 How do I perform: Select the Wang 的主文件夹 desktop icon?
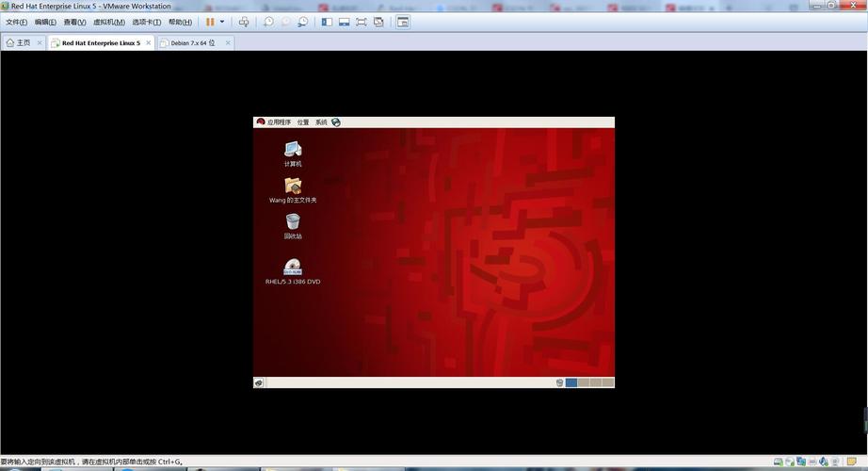pyautogui.click(x=293, y=190)
